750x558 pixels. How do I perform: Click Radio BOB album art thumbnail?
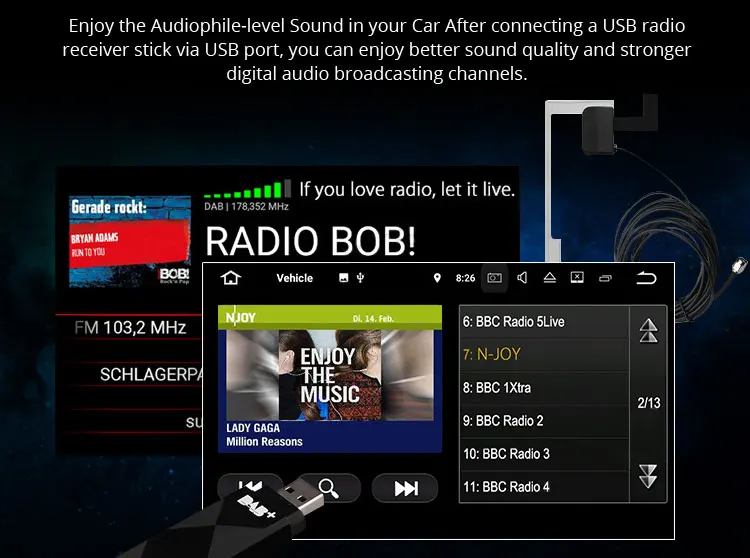(x=130, y=242)
